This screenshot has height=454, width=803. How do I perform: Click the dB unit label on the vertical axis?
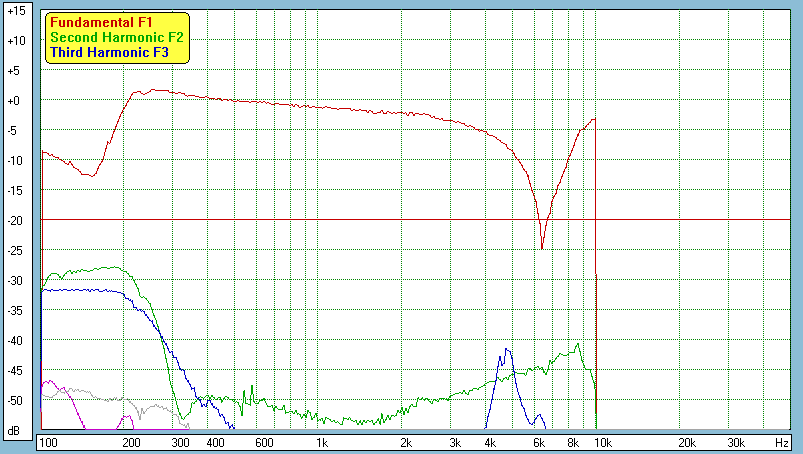tap(16, 429)
